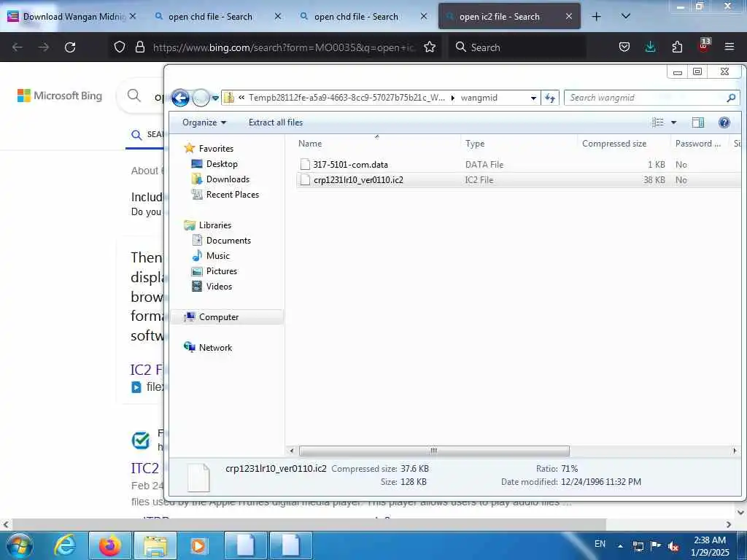Open tracking protection shield icon in Firefox

pos(120,47)
